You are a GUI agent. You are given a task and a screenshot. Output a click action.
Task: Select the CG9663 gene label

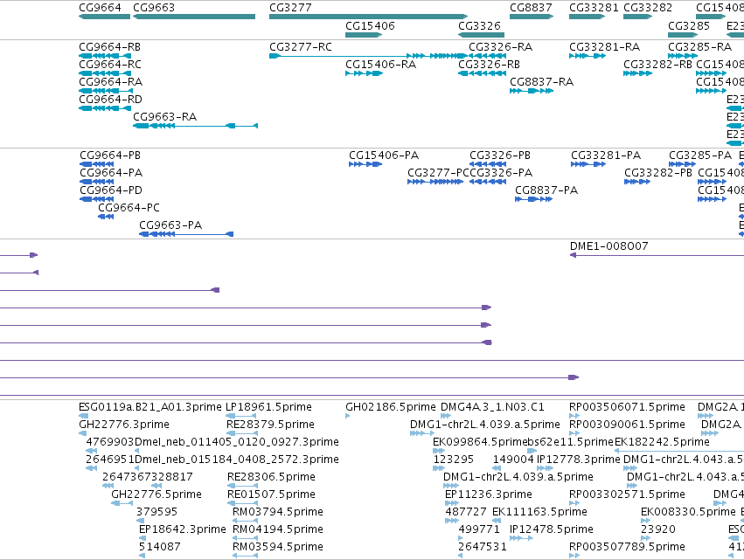(154, 8)
